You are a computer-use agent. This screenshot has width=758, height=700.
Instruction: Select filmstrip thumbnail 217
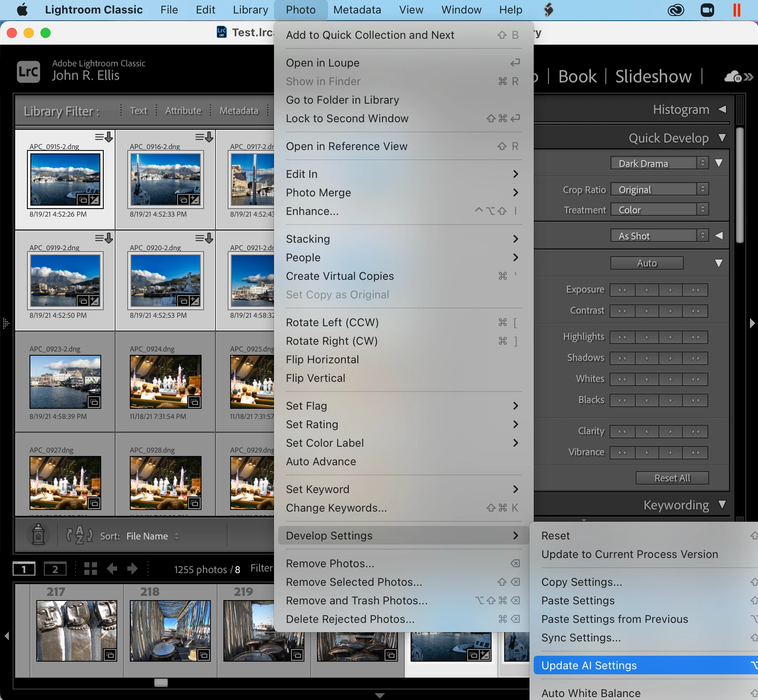pos(77,630)
